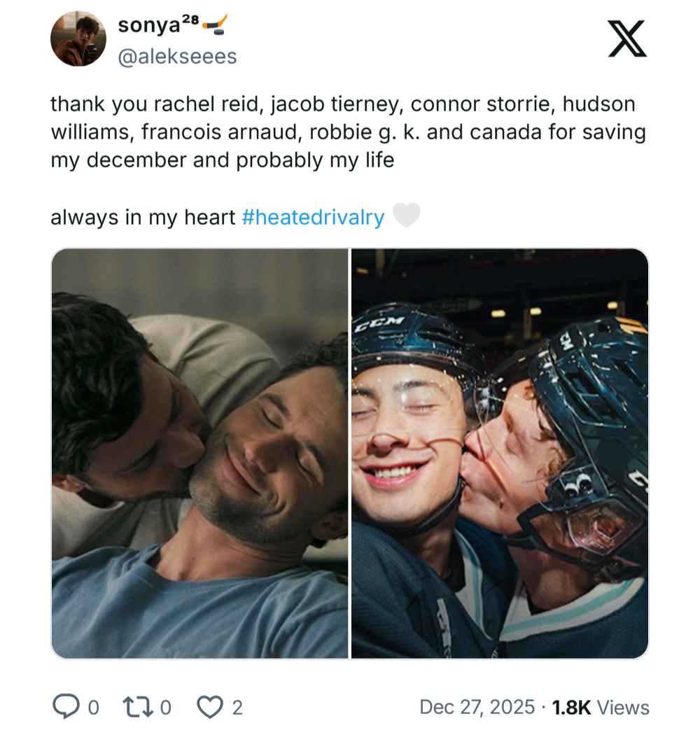Click the Dec 27, 2025 timestamp
Viewport: 700px width, 742px height.
click(x=477, y=708)
